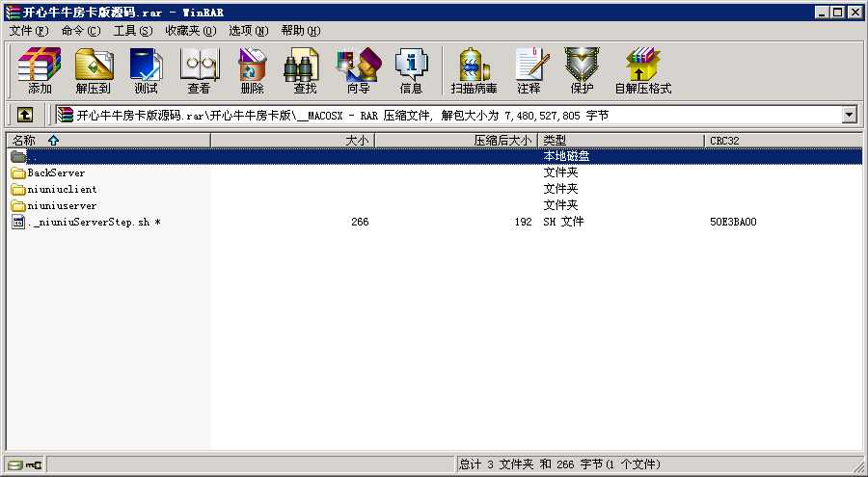Sort by the 类型 column header
Image resolution: width=868 pixels, height=477 pixels.
pos(622,141)
